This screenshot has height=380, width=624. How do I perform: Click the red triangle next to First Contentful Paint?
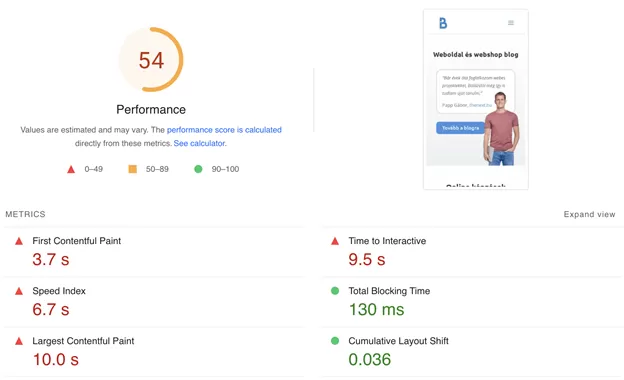[19, 241]
